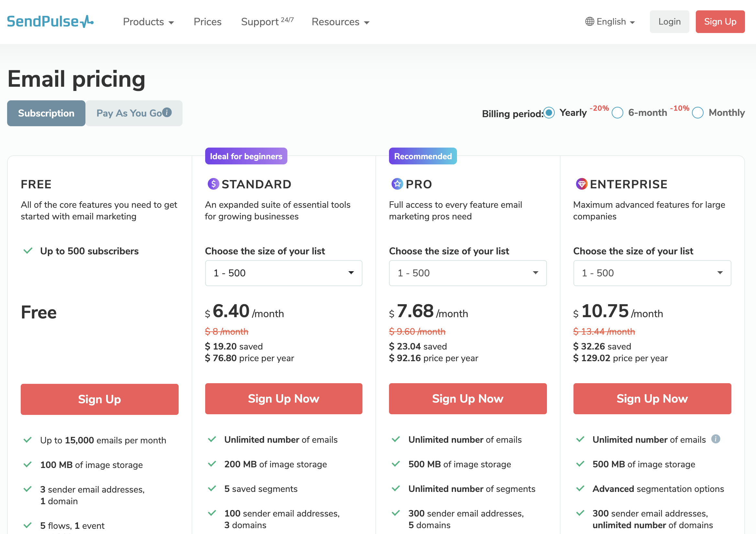Click the Ideal for beginners badge
Image resolution: width=756 pixels, height=534 pixels.
[246, 156]
